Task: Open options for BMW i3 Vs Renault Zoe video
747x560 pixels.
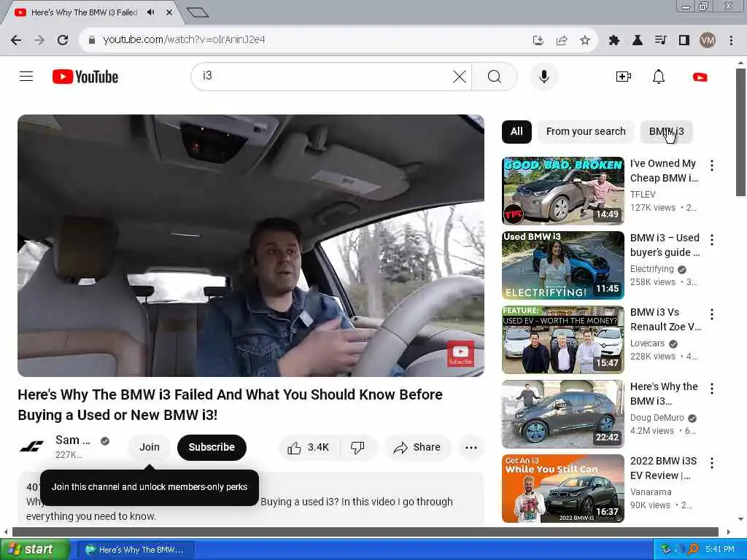Action: coord(712,314)
